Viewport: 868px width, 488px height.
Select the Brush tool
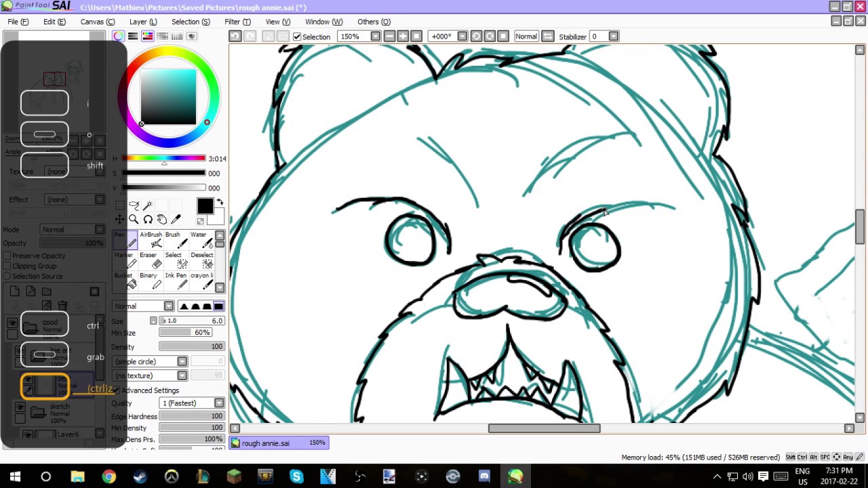tap(176, 240)
